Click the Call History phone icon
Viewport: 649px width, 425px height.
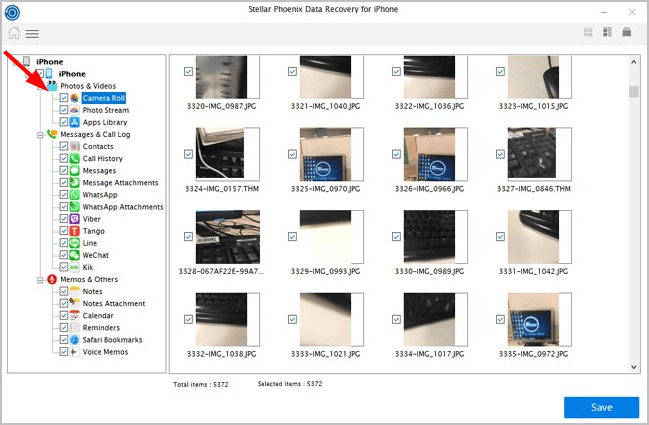coord(75,158)
